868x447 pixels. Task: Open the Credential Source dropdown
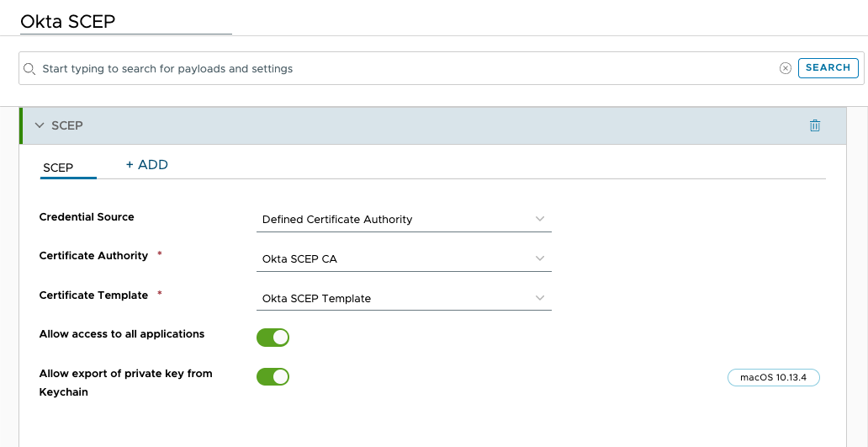pos(404,219)
